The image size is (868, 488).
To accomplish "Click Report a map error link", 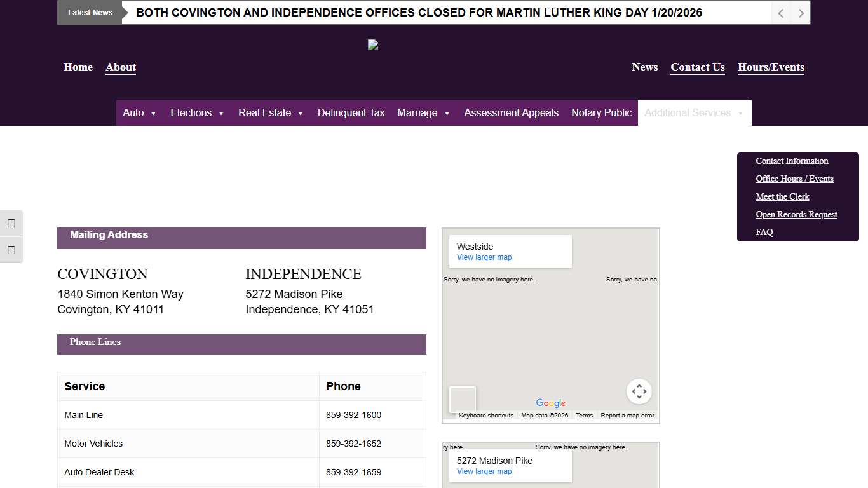I will [627, 416].
